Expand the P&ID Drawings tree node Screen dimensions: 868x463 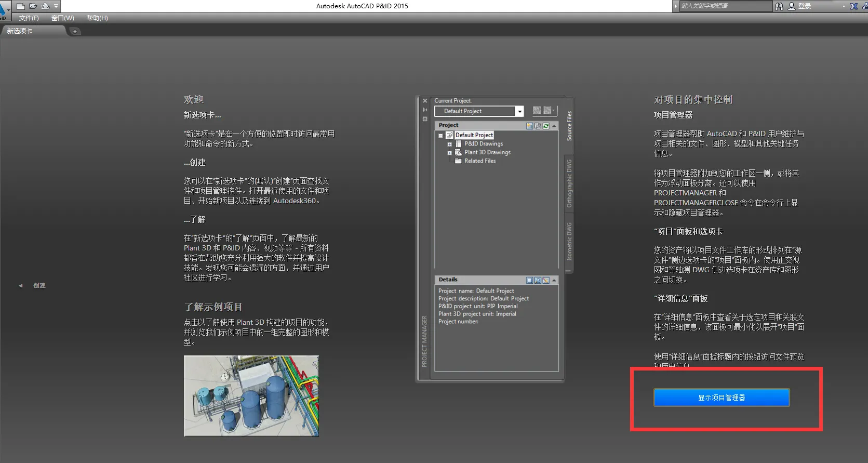[x=449, y=144]
